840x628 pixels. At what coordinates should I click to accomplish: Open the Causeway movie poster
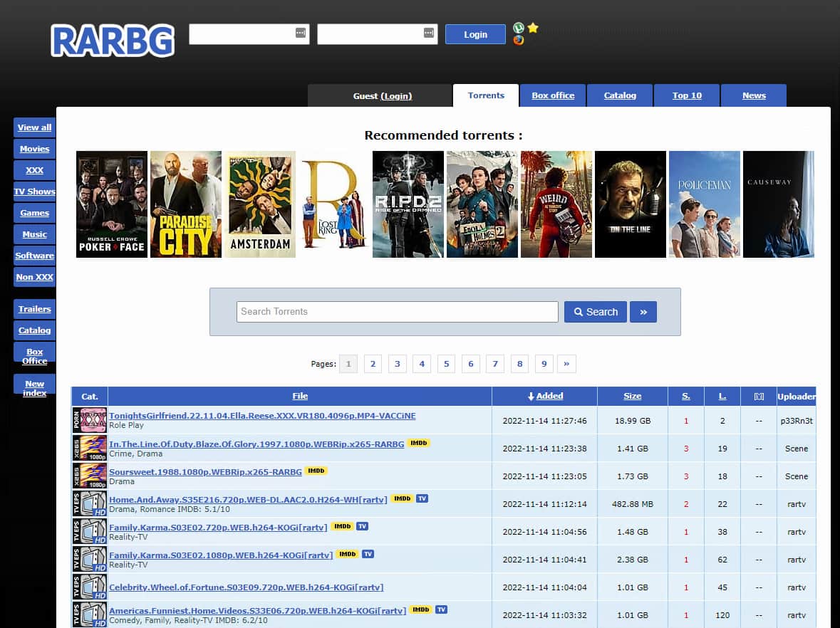(x=779, y=204)
